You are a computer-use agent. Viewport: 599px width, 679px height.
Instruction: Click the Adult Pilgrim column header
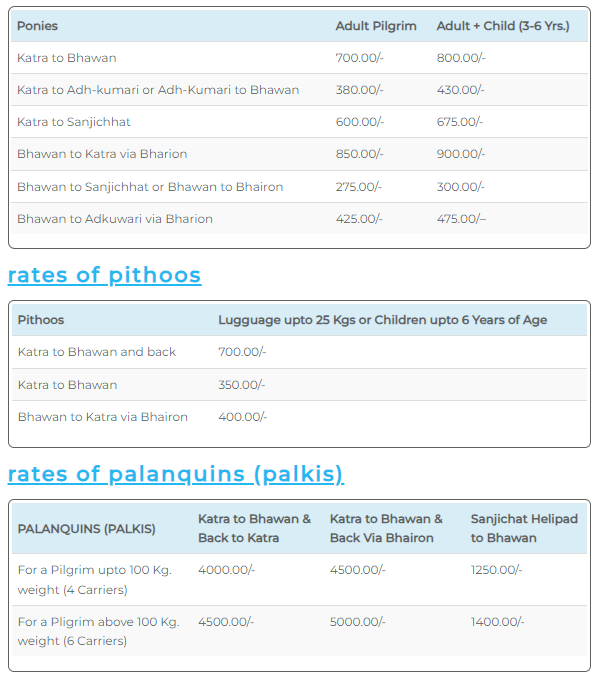376,26
